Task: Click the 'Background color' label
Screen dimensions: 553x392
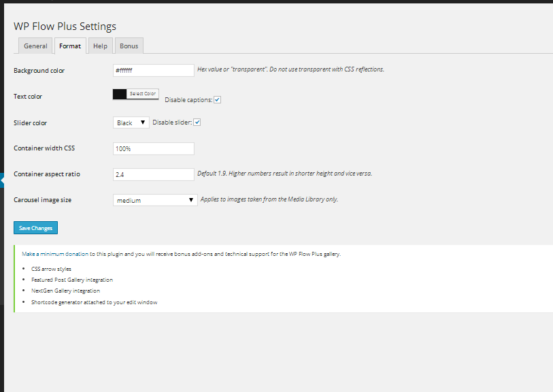Action: point(39,71)
